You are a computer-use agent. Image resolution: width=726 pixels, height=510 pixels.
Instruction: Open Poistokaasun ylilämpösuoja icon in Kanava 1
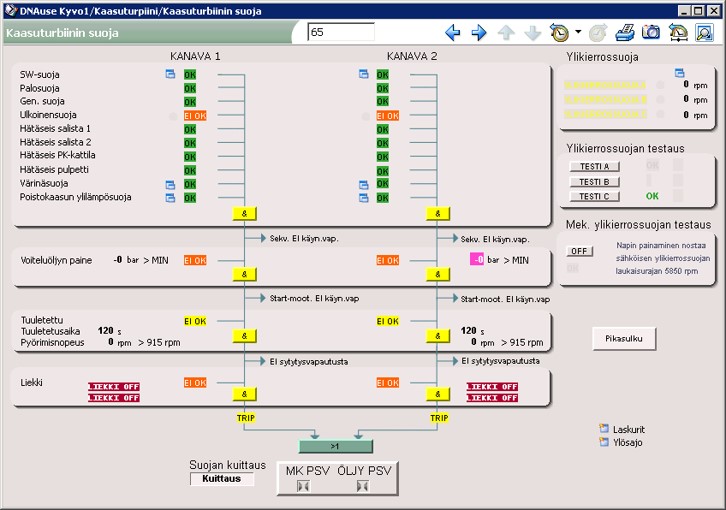click(x=170, y=198)
